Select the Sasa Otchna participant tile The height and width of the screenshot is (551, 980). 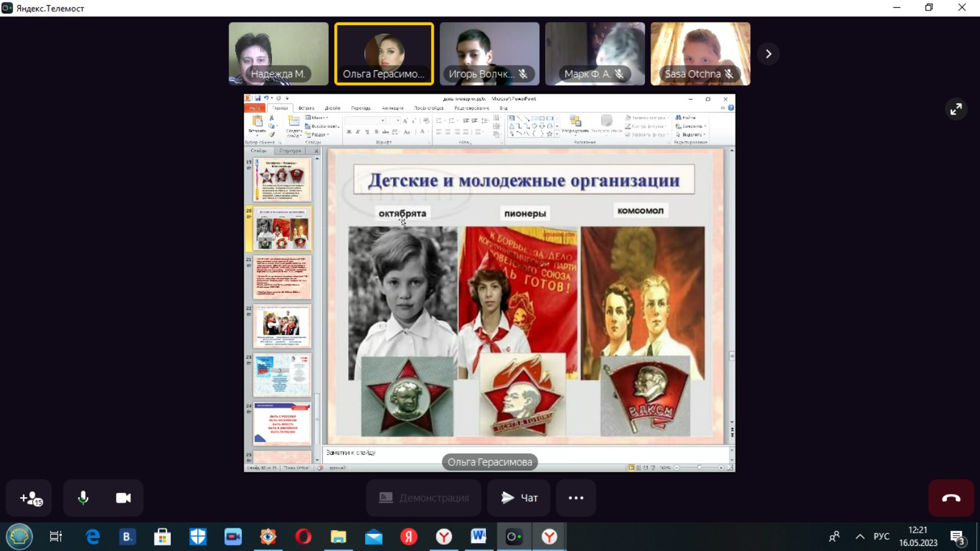(700, 54)
